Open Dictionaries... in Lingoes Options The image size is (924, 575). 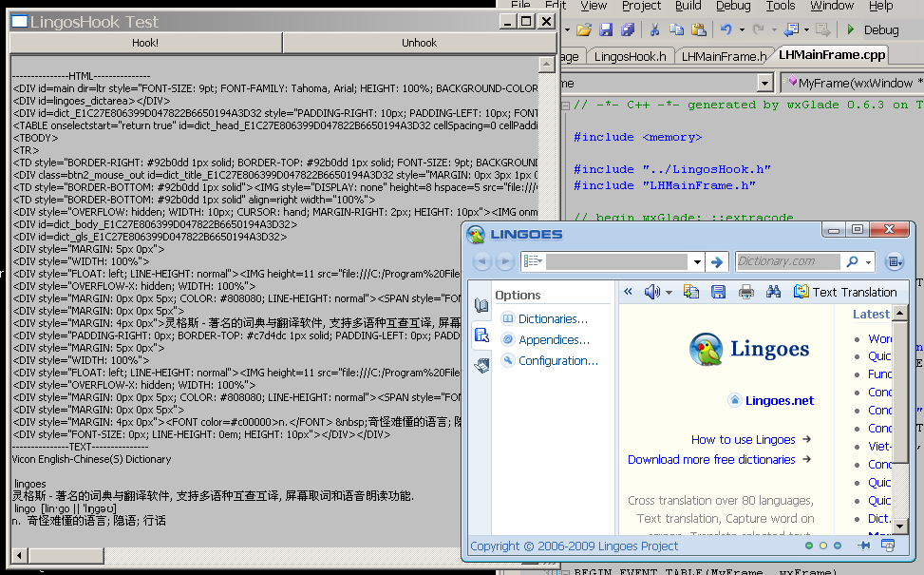553,319
